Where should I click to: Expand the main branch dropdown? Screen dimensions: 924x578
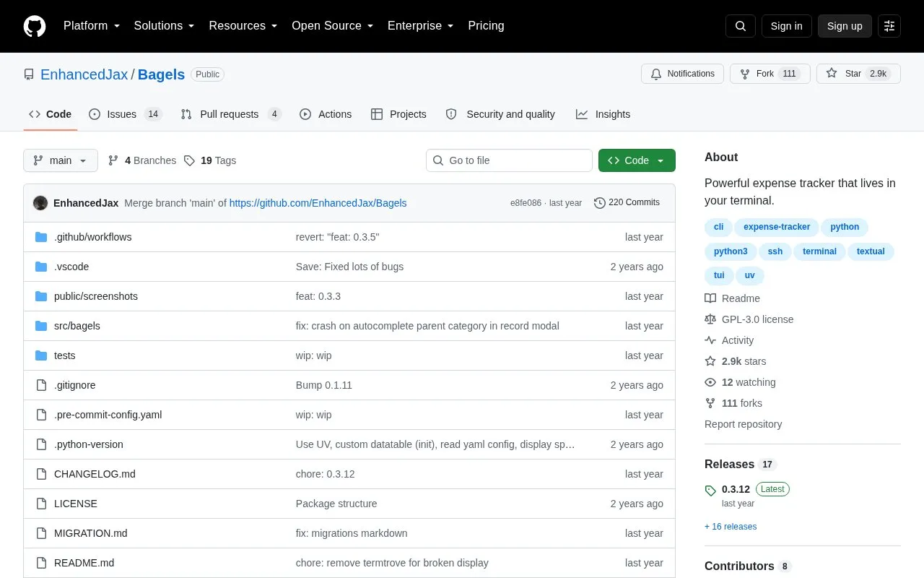tap(61, 160)
